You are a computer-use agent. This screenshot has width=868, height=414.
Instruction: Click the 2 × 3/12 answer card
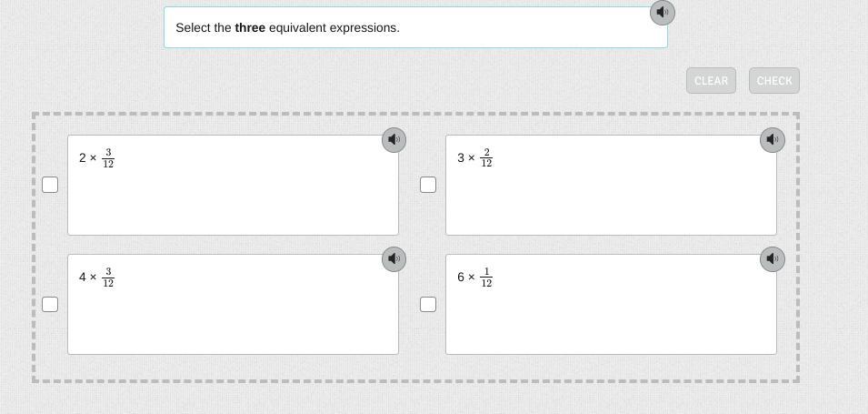click(233, 196)
